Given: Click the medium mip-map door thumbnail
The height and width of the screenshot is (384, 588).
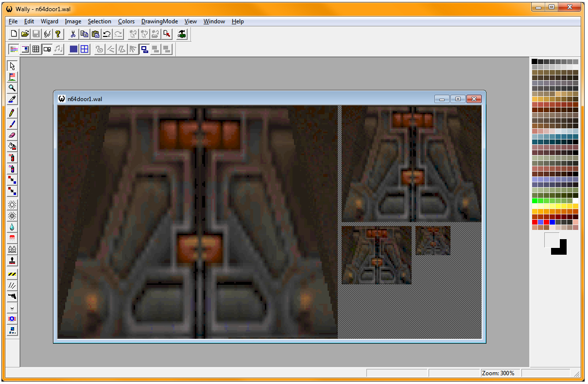Looking at the screenshot, I should pos(377,255).
